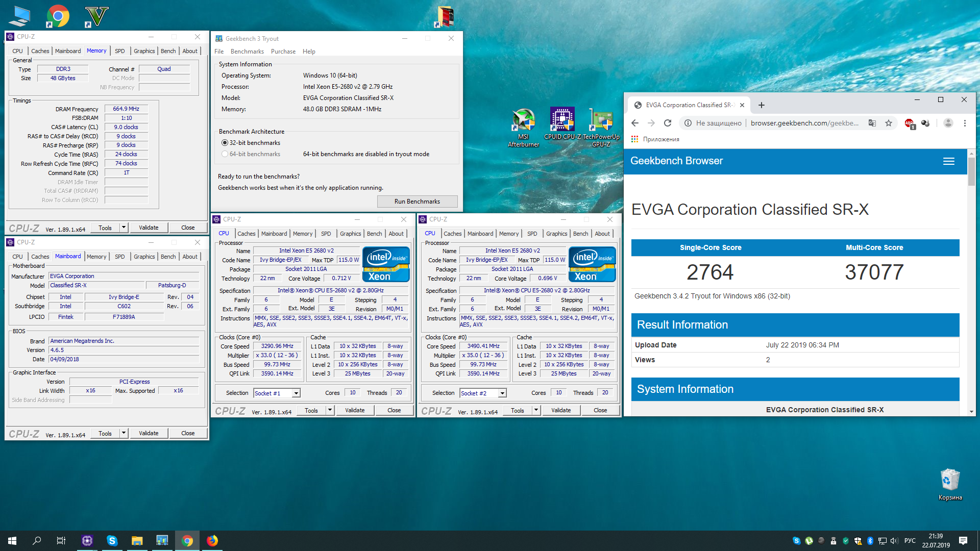This screenshot has width=980, height=551.
Task: Open the TechPowerUp GPU-Z desktop shortcut
Action: point(601,128)
